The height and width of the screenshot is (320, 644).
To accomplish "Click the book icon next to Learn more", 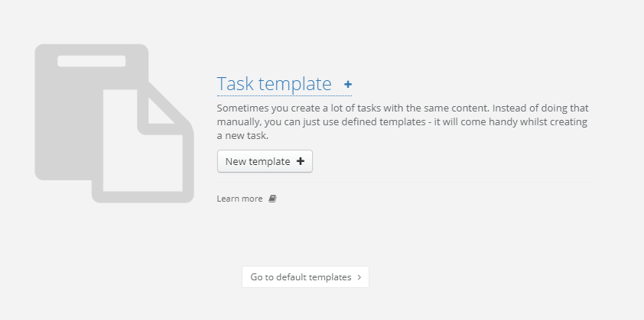I will pos(272,199).
